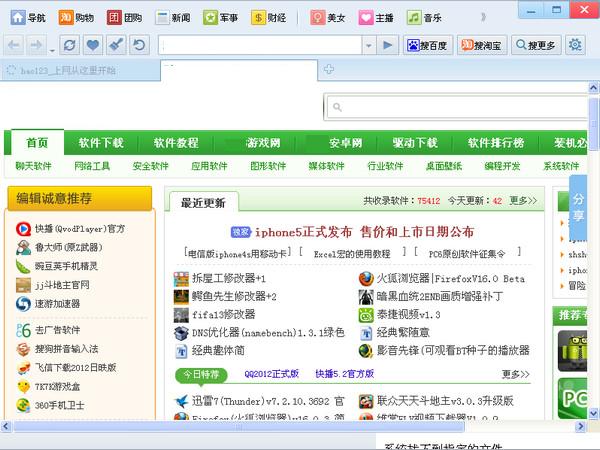Click 分享 share side tab

[x=578, y=207]
